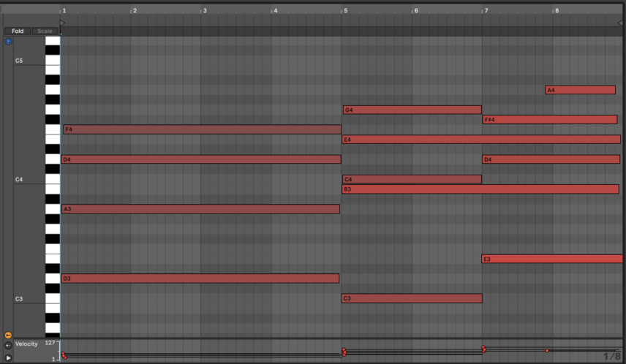The height and width of the screenshot is (364, 626).
Task: Select the B3 note
Action: tap(480, 189)
